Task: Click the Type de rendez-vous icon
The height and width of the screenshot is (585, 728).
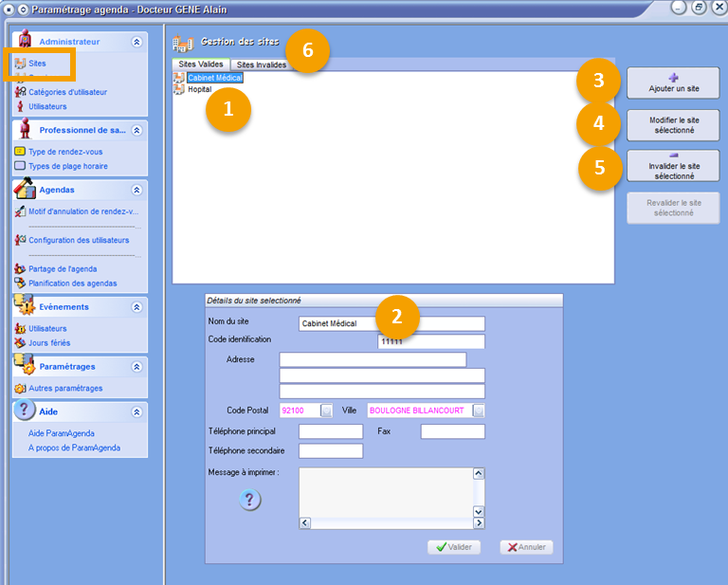Action: (x=20, y=152)
